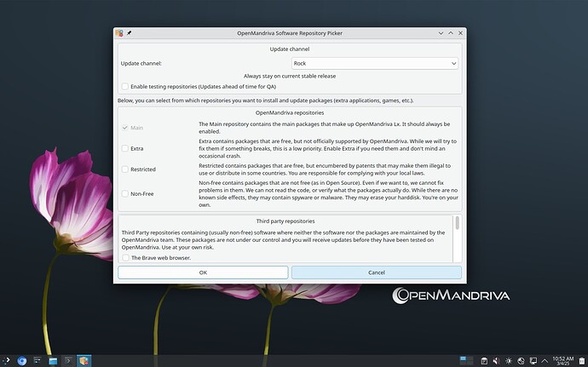Screen dimensions: 588x367
Task: Open the brightness and color tray icon
Action: tap(509, 361)
